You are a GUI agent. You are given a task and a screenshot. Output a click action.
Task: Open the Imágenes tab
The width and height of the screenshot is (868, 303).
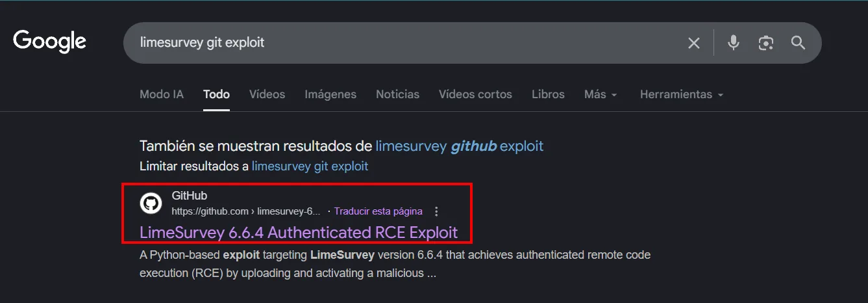pos(330,94)
